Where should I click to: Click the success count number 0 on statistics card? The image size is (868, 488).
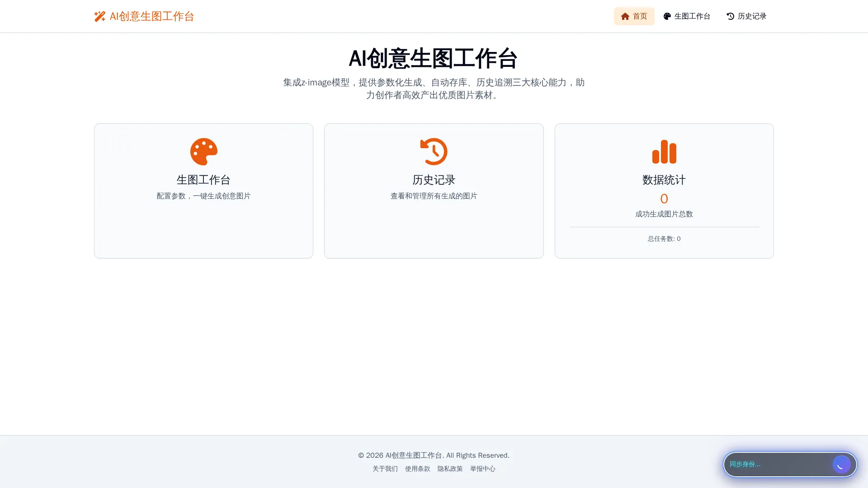click(x=664, y=199)
